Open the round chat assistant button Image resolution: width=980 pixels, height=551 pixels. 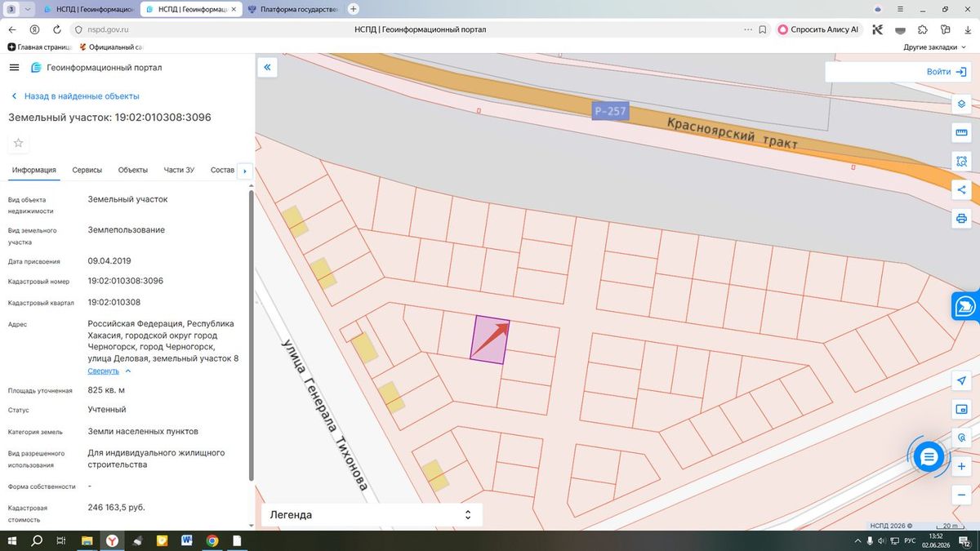click(929, 457)
